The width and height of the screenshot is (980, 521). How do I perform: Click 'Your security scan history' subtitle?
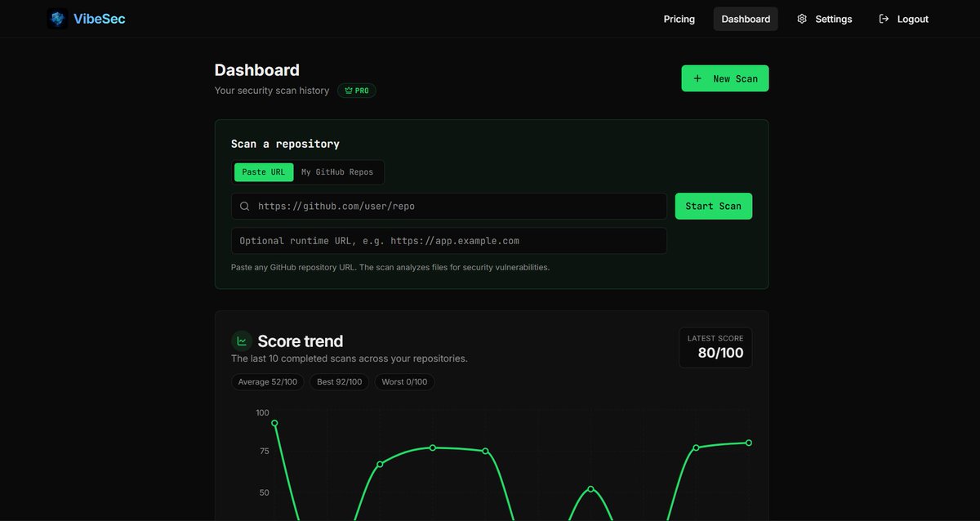(x=272, y=91)
